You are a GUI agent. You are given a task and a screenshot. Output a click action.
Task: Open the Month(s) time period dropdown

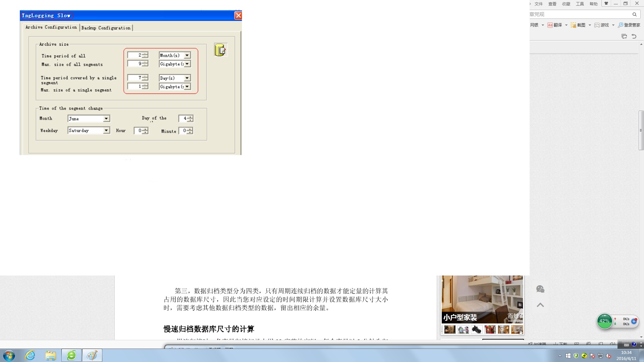pos(187,55)
